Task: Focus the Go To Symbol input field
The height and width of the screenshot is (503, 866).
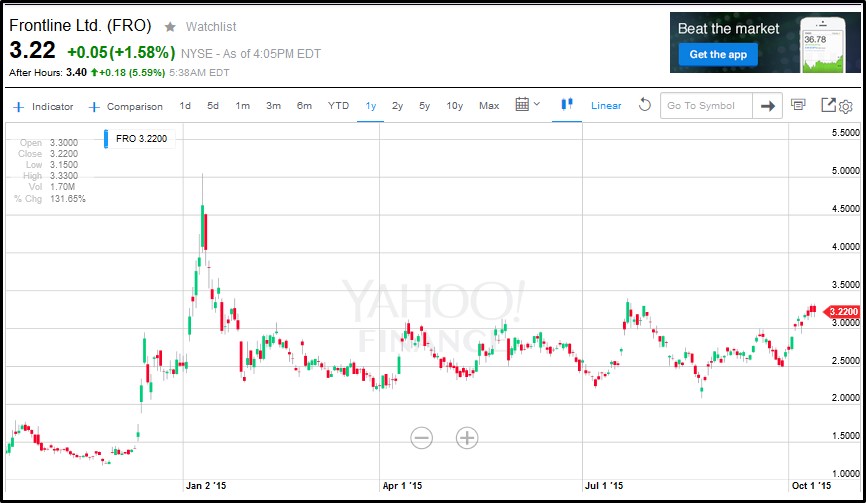Action: pos(706,105)
